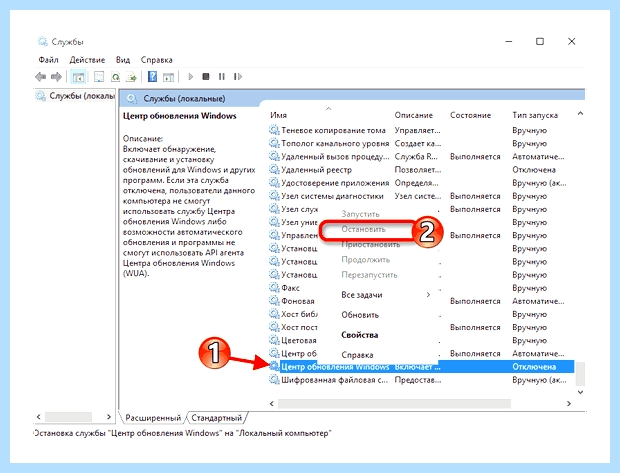
Task: Click left tree pane scroll-left arrow
Action: (x=38, y=416)
